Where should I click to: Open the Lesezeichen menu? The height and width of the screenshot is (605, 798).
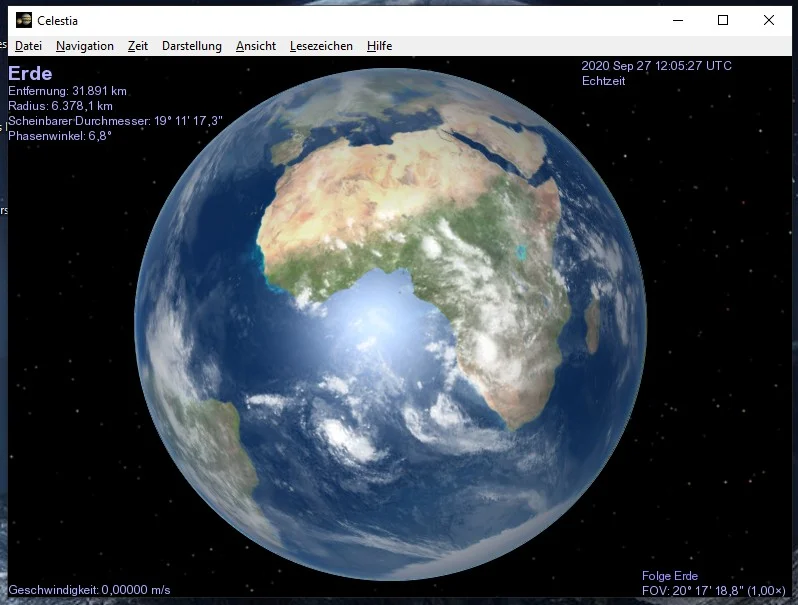[321, 46]
